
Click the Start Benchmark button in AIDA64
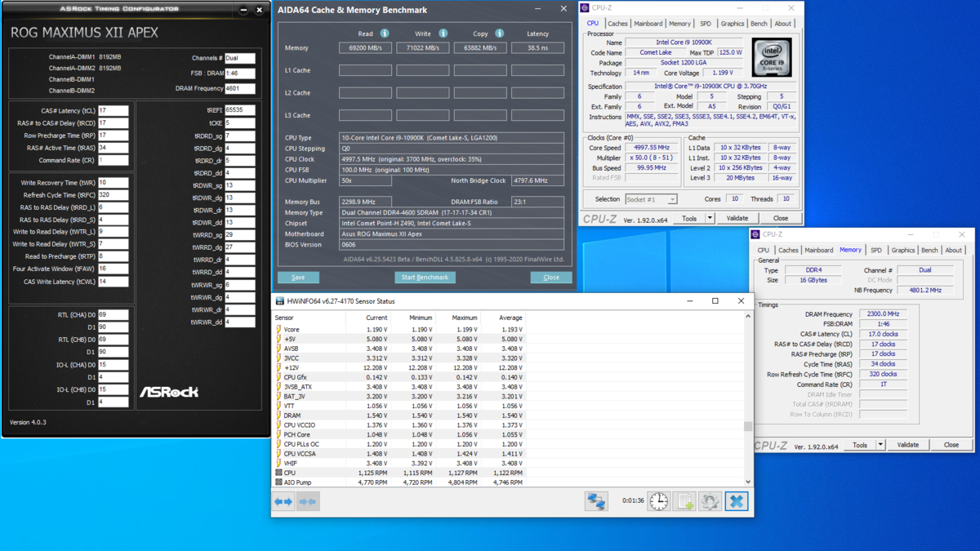point(425,278)
